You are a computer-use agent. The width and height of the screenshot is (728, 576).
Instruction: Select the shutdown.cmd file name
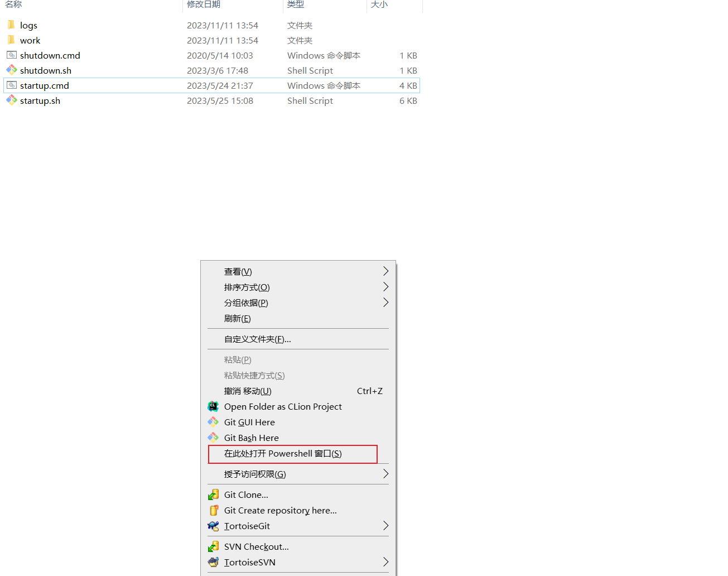tap(50, 55)
